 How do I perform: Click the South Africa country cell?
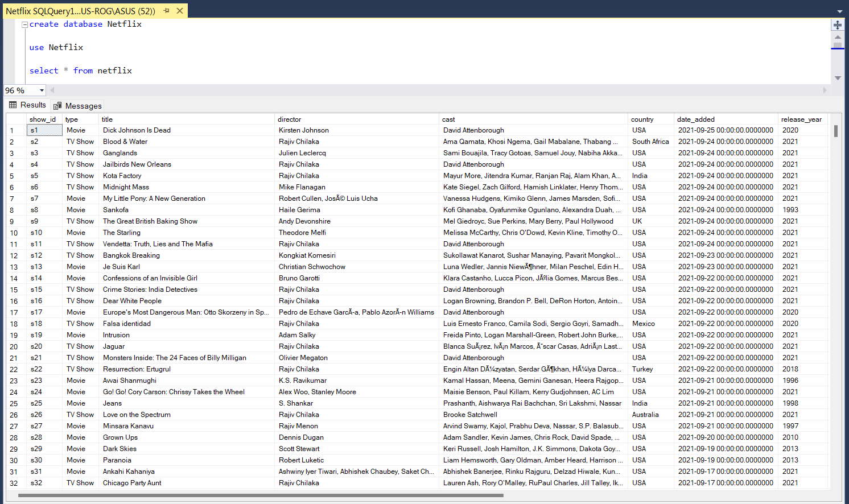point(651,142)
